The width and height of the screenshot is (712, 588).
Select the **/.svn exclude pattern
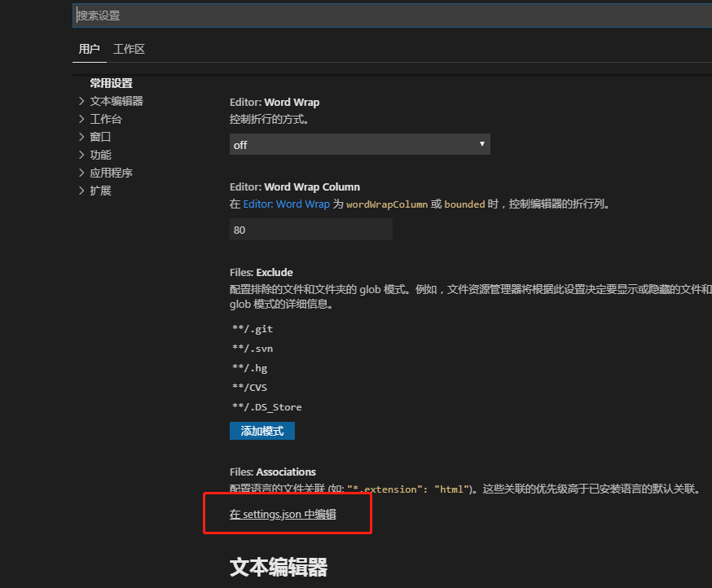[253, 348]
